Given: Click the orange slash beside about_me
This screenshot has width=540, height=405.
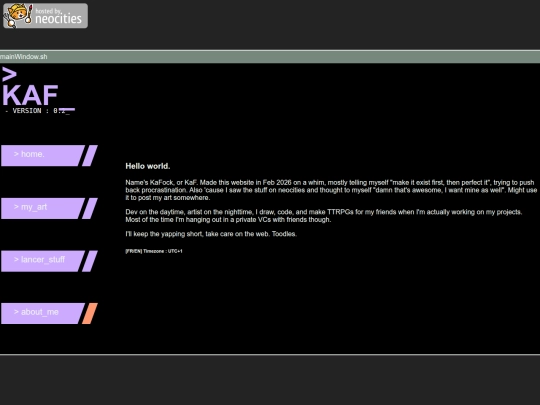Looking at the screenshot, I should click(x=90, y=313).
